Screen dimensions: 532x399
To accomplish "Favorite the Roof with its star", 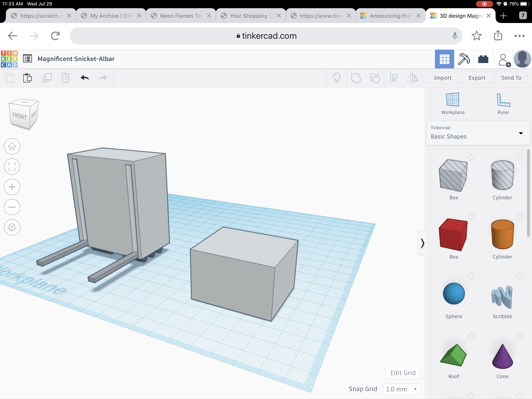I will click(x=471, y=336).
